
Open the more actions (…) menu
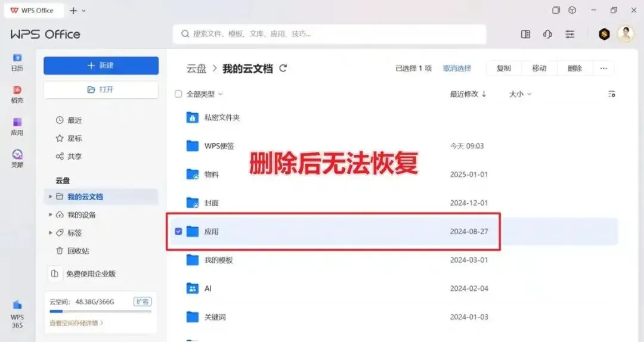603,68
